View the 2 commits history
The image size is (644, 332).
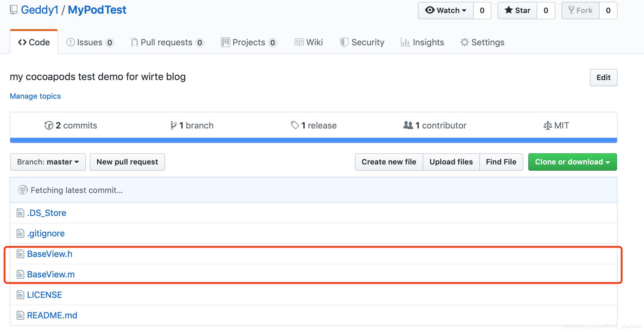(x=71, y=125)
